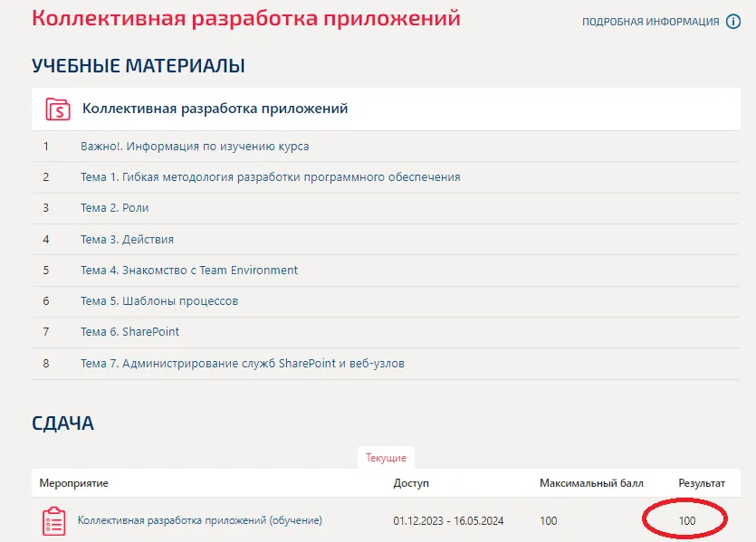Open Тема 1. Гибкая методология разработки
Image resolution: width=756 pixels, height=542 pixels.
click(270, 177)
